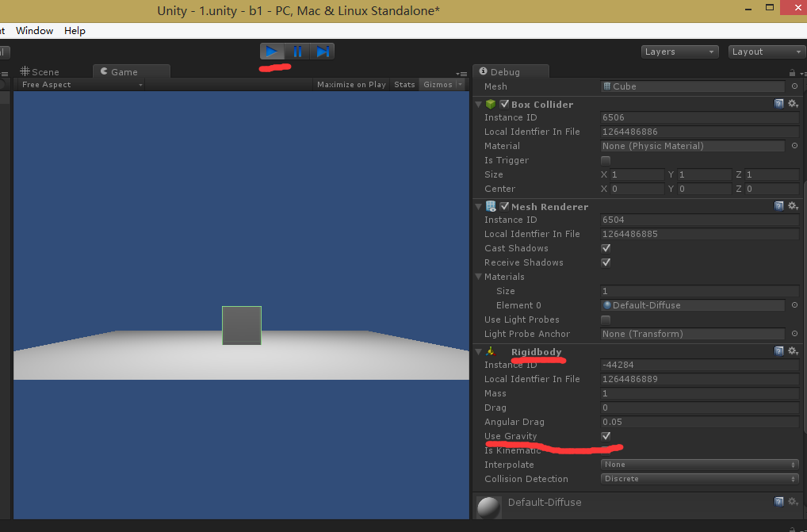Maximize the Unity window
This screenshot has height=532, width=807.
770,7
